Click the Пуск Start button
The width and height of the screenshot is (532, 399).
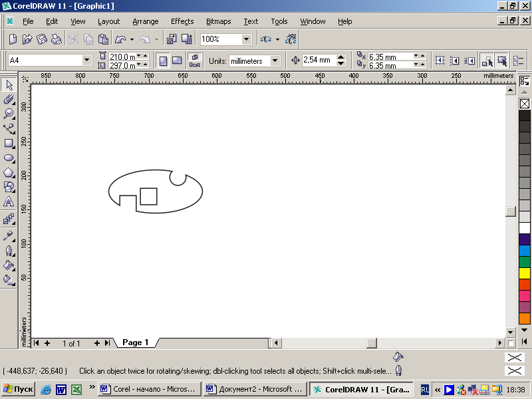18,389
